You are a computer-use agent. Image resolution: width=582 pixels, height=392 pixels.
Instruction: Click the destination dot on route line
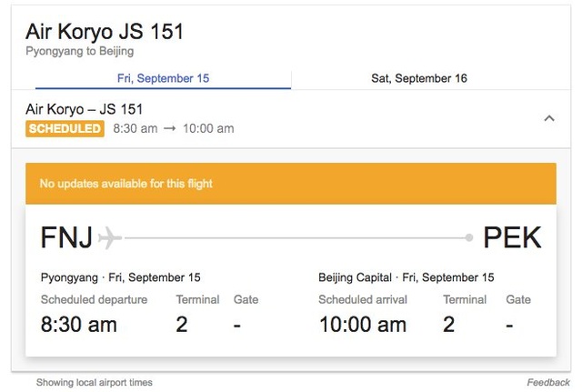click(469, 238)
